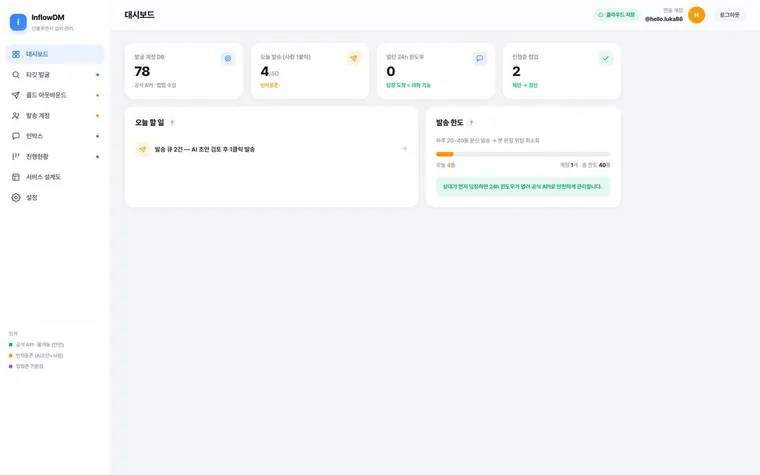This screenshot has height=475, width=760.
Task: Open the 진행현황 sidebar item
Action: pos(55,157)
